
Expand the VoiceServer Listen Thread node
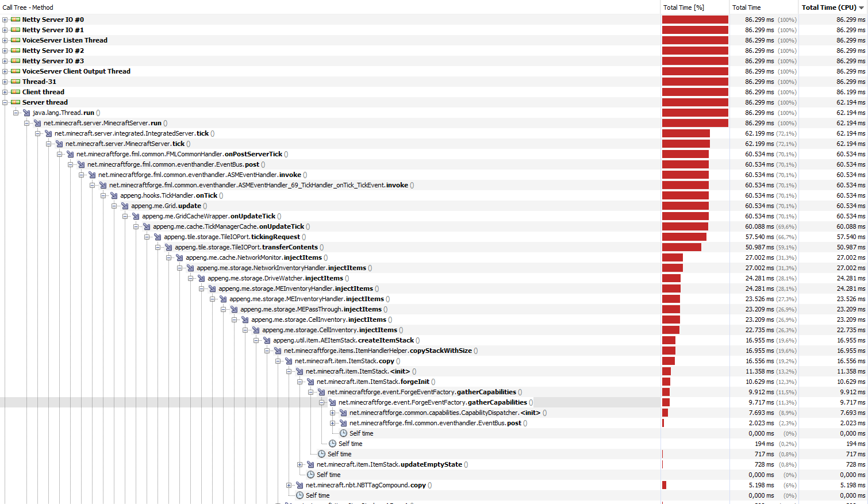[5, 40]
